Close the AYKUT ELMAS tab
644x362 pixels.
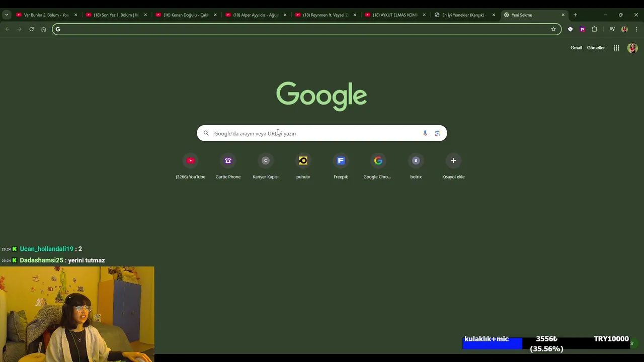[x=424, y=15]
